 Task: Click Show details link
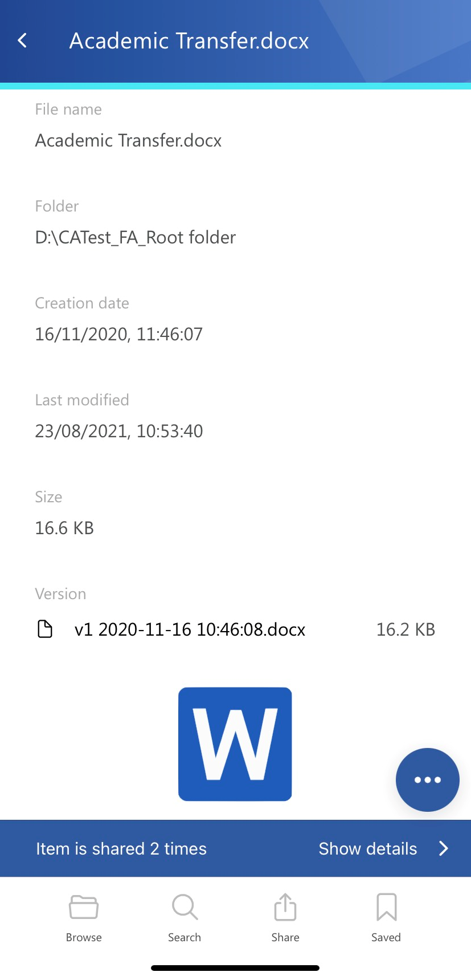pos(368,848)
